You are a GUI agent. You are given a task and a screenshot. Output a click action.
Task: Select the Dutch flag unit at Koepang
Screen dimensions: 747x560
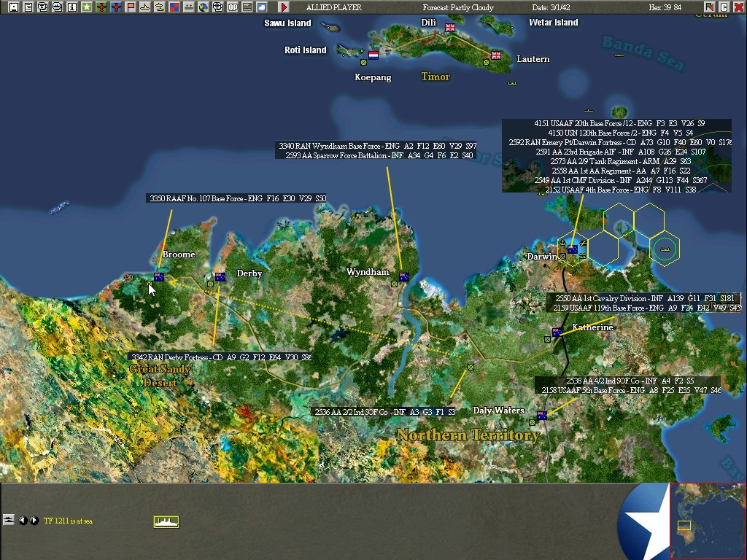(x=373, y=55)
